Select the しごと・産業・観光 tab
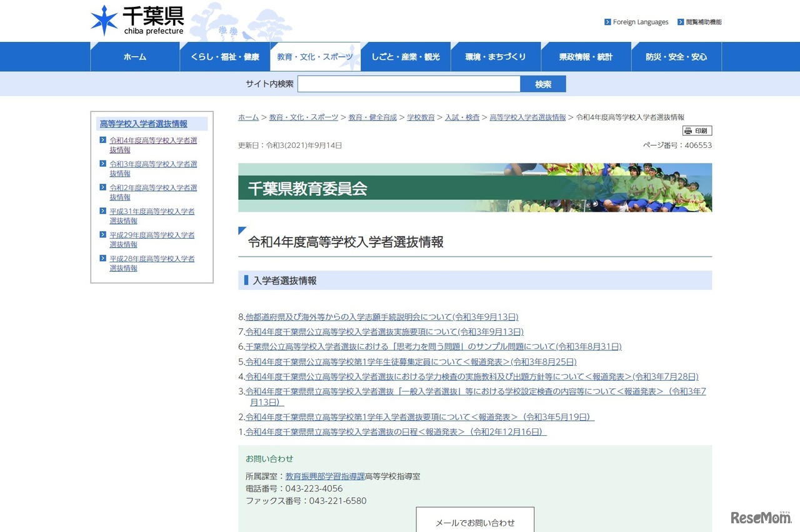800x532 pixels. (x=406, y=56)
